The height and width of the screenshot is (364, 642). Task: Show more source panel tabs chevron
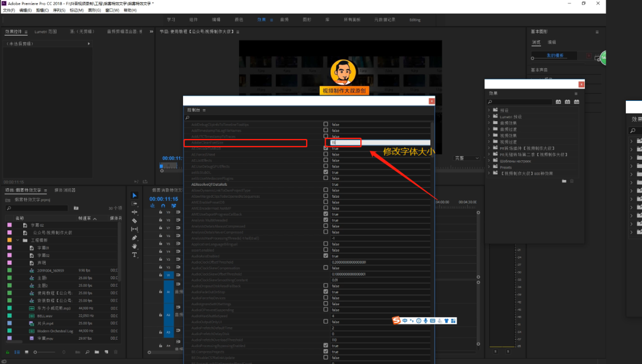pyautogui.click(x=152, y=31)
